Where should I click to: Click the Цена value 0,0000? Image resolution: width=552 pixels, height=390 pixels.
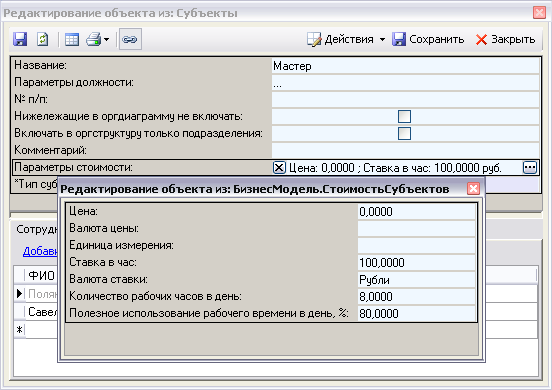[x=416, y=212]
